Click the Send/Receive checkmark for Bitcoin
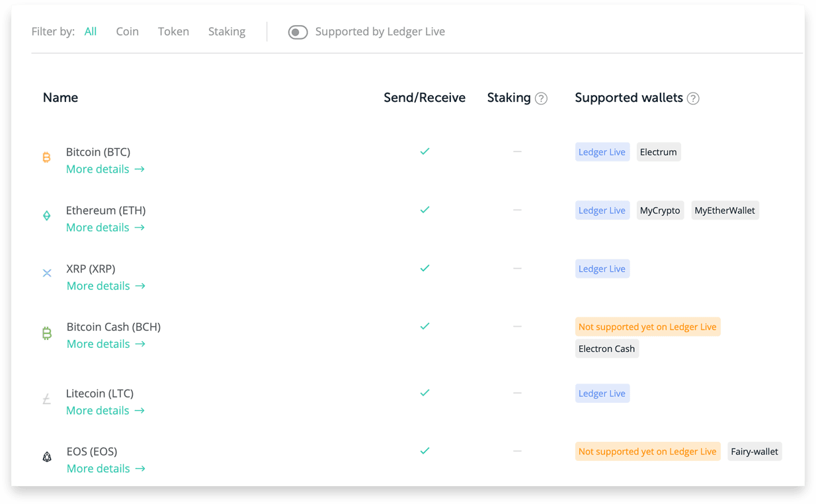The image size is (816, 504). (x=425, y=151)
